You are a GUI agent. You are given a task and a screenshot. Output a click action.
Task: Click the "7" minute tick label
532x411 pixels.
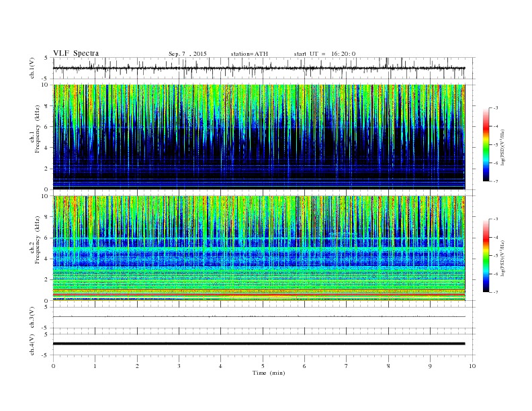point(347,366)
